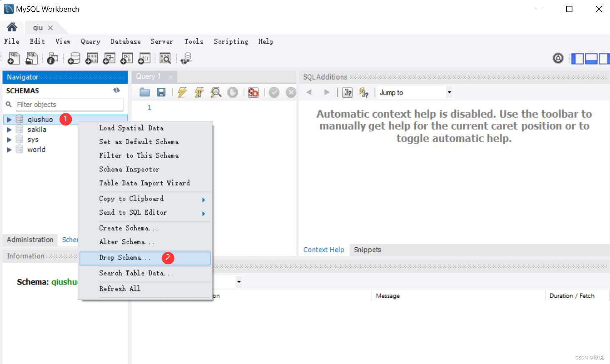Open the Edit menu

click(37, 41)
